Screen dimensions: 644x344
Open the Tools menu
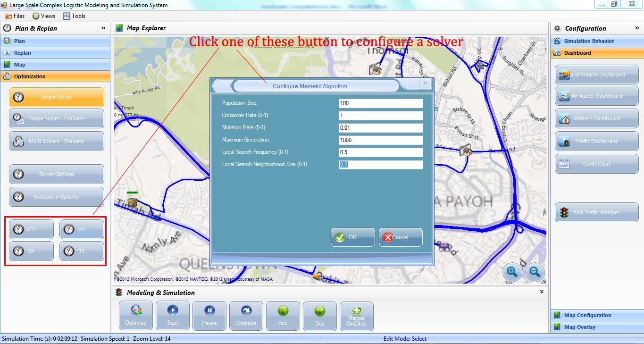[x=74, y=16]
